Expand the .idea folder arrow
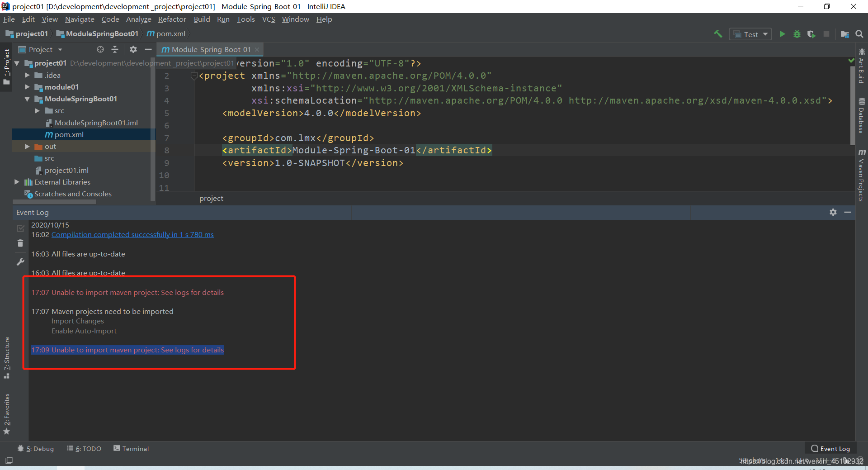This screenshot has height=470, width=868. [x=27, y=75]
